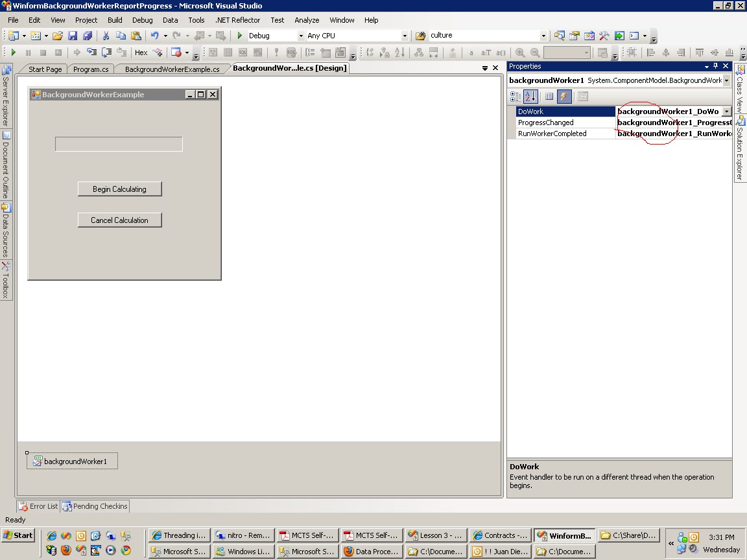Click the Windows Start button
Viewport: 747px width, 560px height.
(18, 535)
